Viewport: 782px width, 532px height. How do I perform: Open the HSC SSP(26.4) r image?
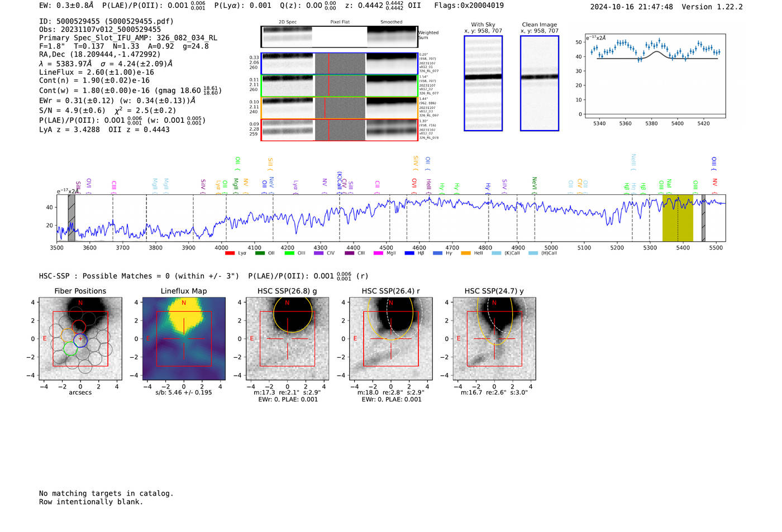(391, 339)
